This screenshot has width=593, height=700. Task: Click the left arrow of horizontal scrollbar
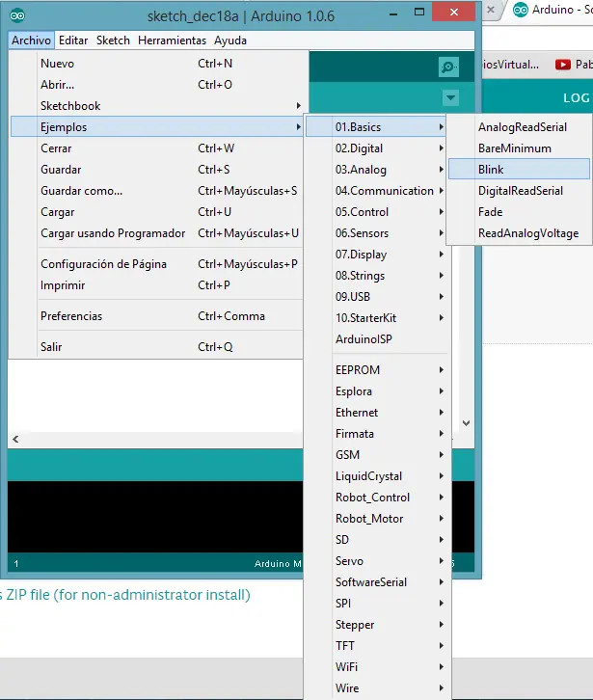coord(15,440)
